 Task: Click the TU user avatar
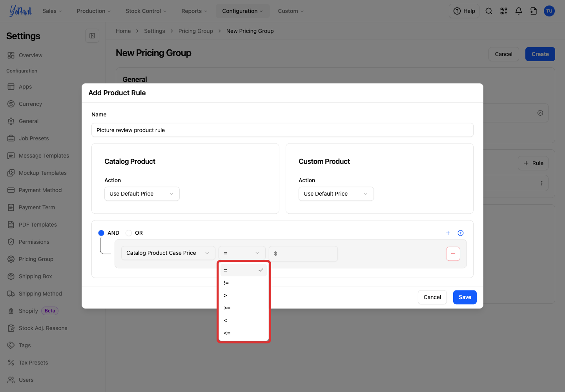549,11
